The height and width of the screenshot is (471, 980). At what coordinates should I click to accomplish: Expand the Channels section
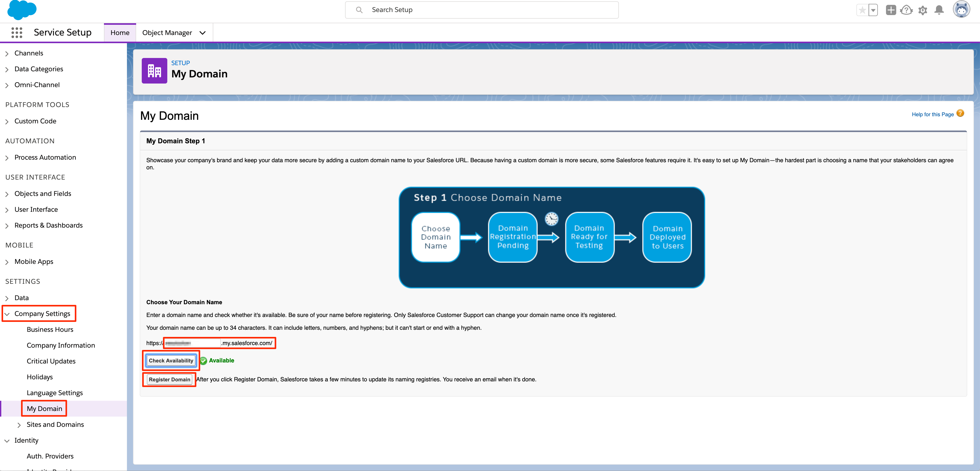click(7, 54)
